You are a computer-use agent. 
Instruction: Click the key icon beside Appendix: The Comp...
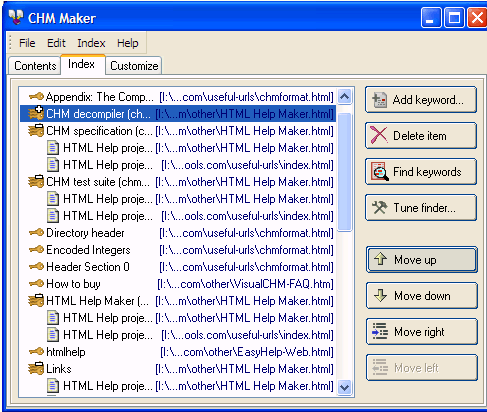coord(36,97)
